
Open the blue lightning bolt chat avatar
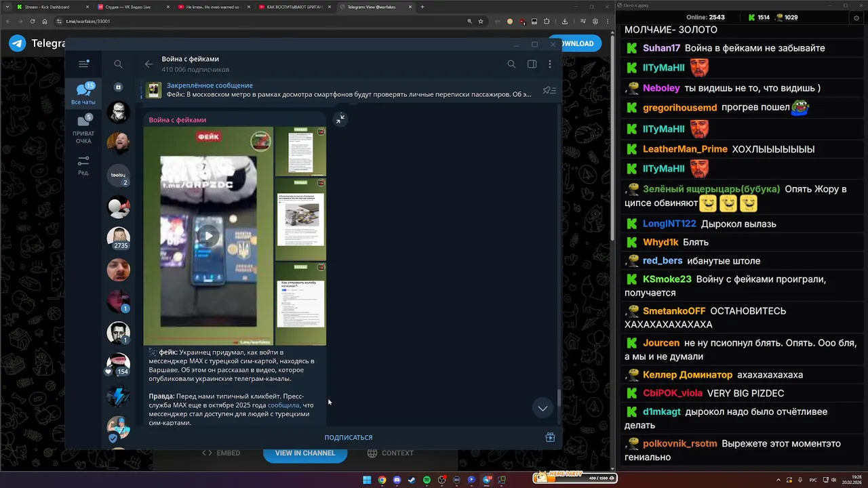(119, 395)
